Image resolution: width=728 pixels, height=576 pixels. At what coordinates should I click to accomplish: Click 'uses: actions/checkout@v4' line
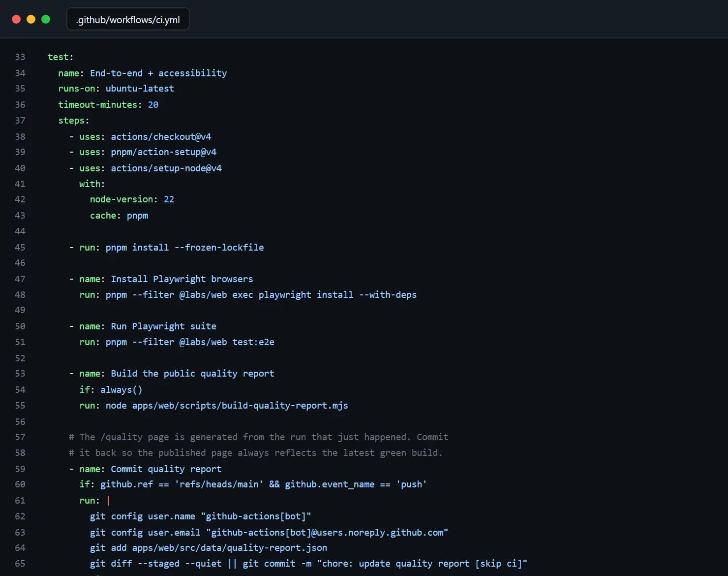pyautogui.click(x=145, y=136)
